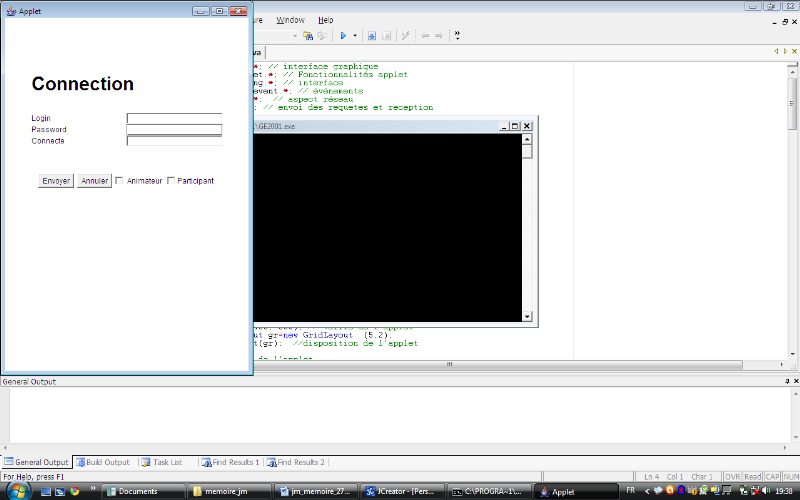This screenshot has height=500, width=800.
Task: Click the blue Run project arrow icon
Action: click(x=343, y=36)
